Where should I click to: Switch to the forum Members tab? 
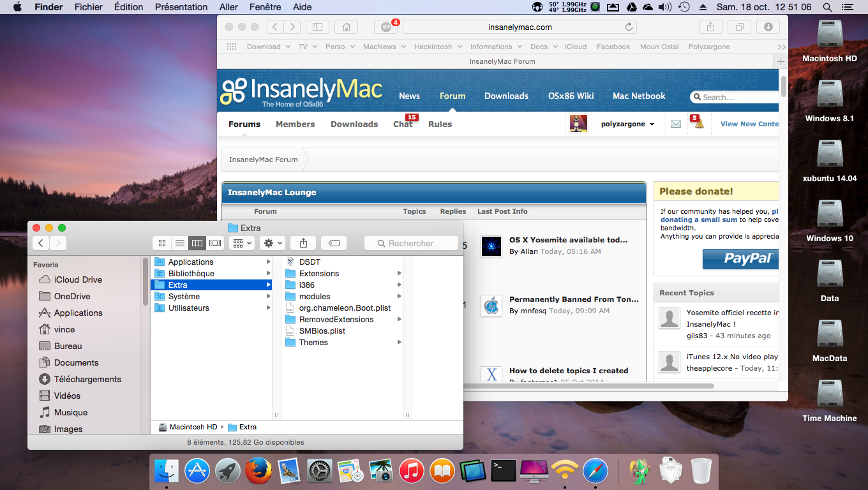[x=295, y=124]
